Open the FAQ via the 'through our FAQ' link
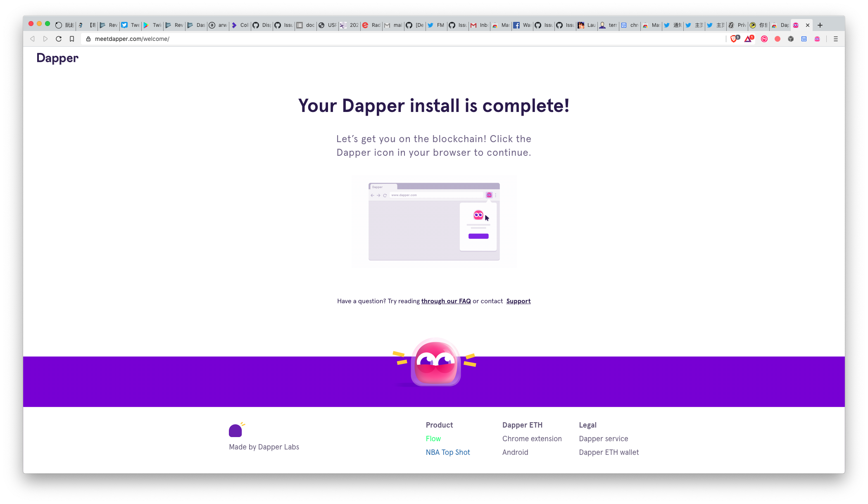The image size is (868, 504). coord(446,301)
